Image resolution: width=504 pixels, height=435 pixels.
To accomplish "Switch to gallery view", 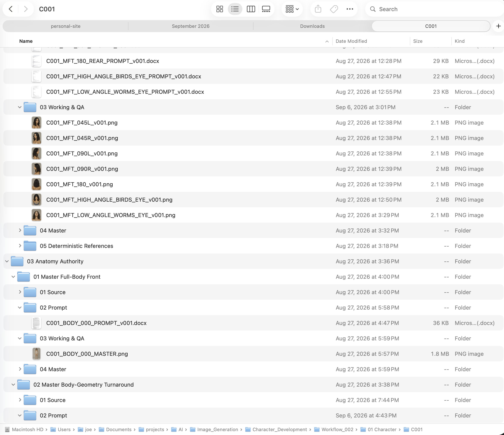I will (266, 9).
